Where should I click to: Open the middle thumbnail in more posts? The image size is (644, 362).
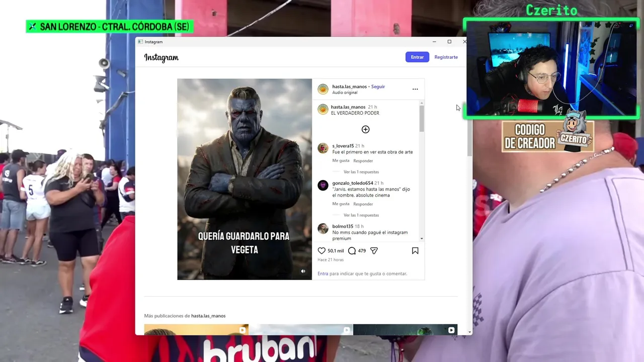point(301,330)
